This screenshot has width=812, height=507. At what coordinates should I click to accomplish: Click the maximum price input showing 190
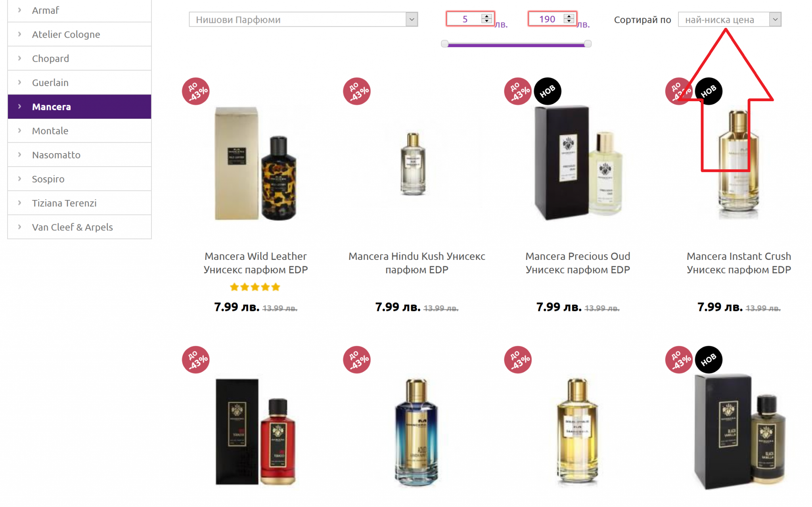click(547, 19)
